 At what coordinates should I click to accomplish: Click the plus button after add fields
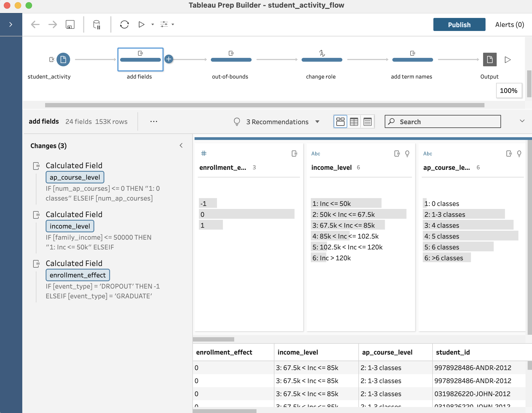coord(169,59)
